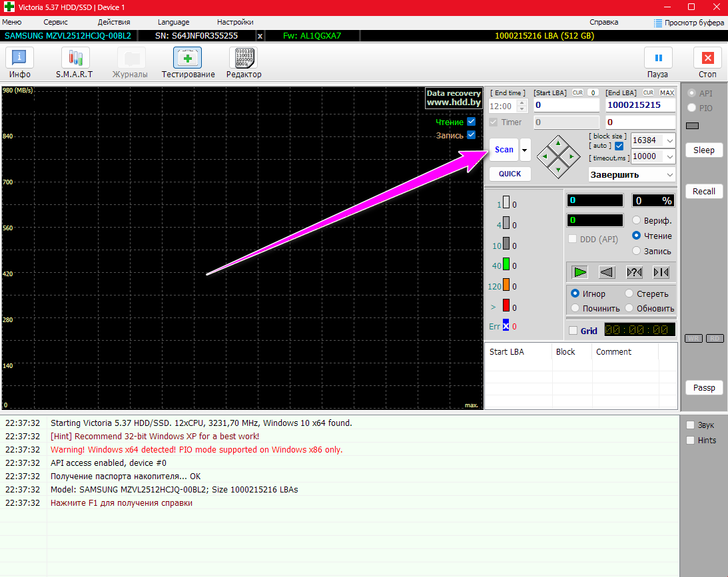This screenshot has height=577, width=728.
Task: Open the timeout 10000 dropdown
Action: (x=669, y=156)
